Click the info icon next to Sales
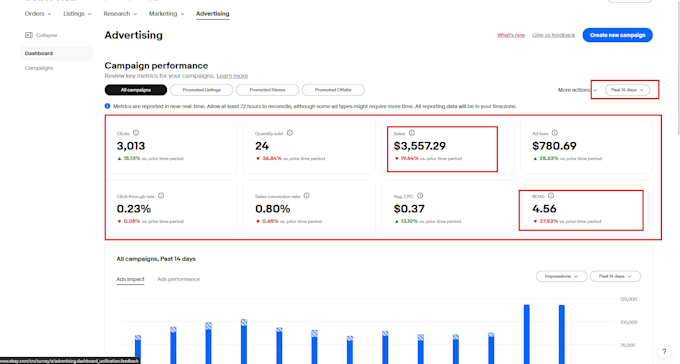Image resolution: width=680 pixels, height=364 pixels. click(412, 133)
